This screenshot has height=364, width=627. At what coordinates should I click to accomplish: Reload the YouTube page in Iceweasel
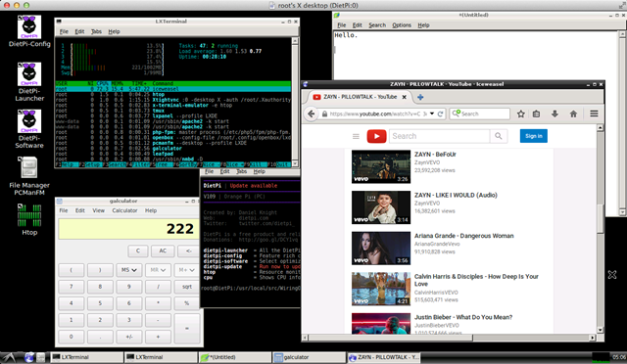pyautogui.click(x=440, y=114)
